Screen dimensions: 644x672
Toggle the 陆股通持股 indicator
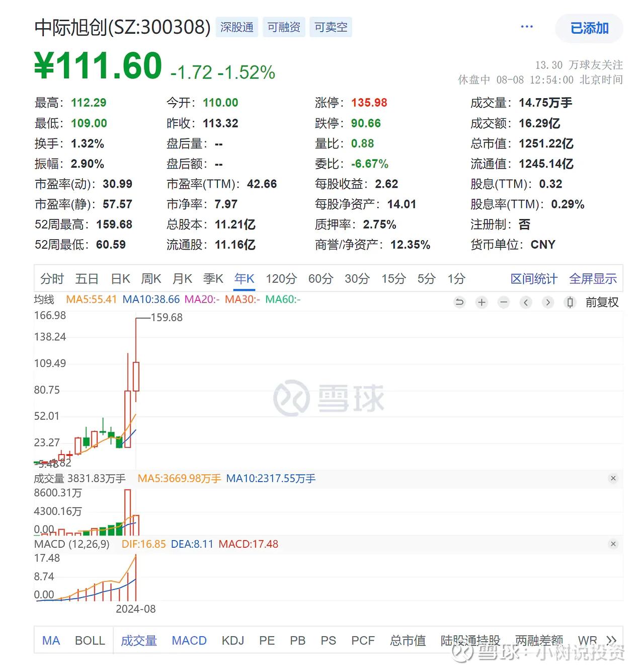click(x=470, y=640)
